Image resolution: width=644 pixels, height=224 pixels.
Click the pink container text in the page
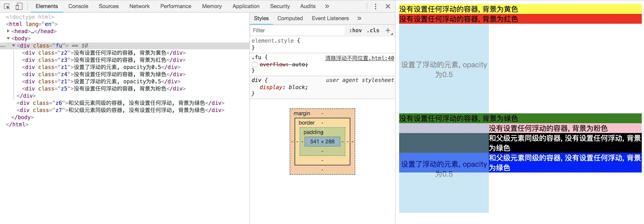click(548, 128)
